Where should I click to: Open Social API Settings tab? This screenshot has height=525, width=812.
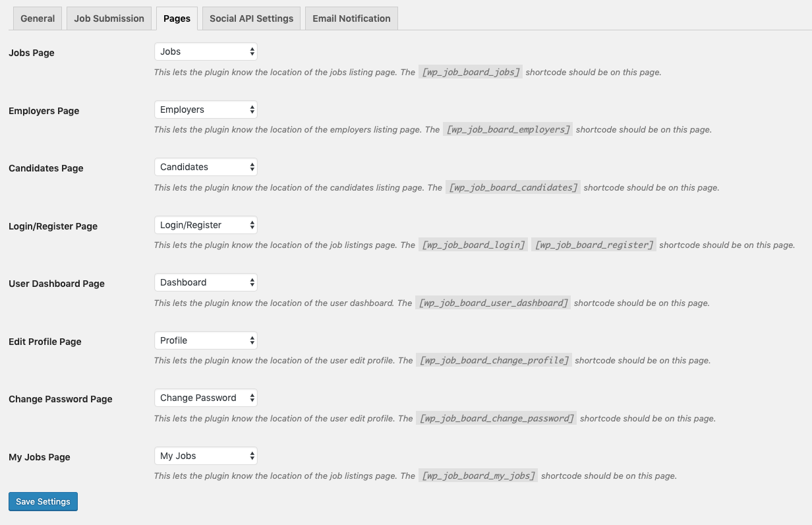tap(251, 18)
